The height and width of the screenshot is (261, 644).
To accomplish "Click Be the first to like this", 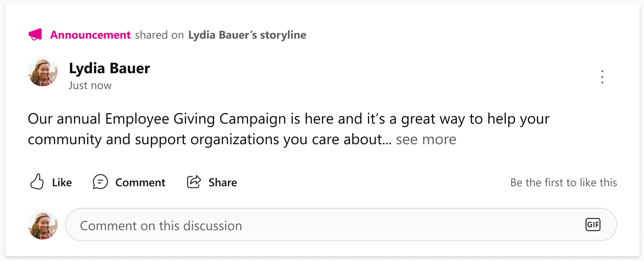I will (x=564, y=182).
